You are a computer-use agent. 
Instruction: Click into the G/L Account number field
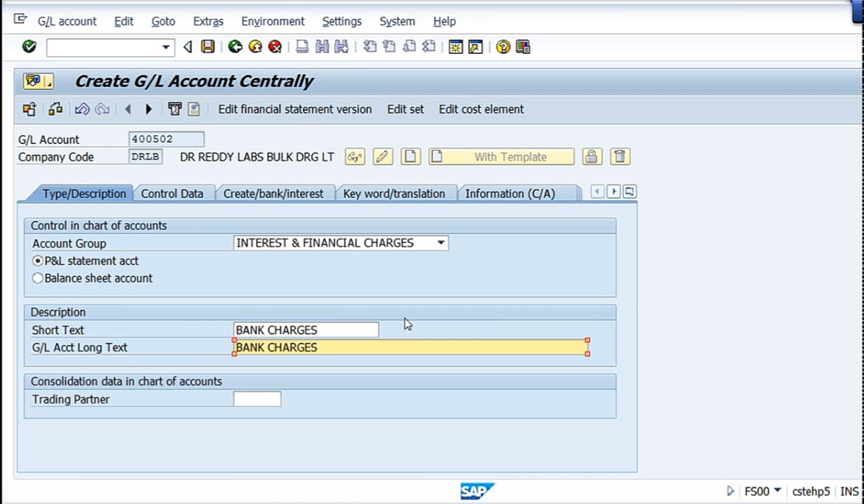(166, 140)
